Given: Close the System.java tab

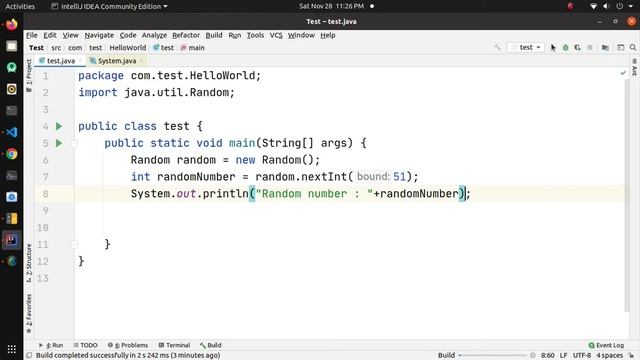Looking at the screenshot, I should 142,61.
